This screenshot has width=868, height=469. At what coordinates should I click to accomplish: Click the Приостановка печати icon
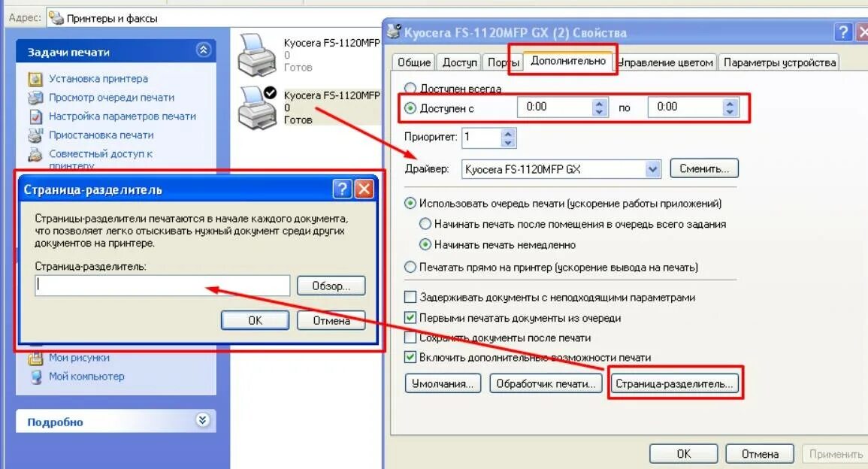point(35,135)
